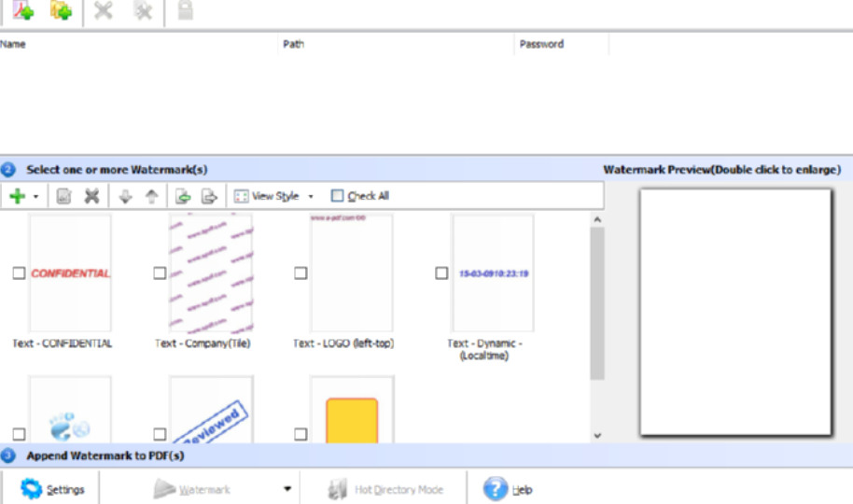Image resolution: width=853 pixels, height=504 pixels.
Task: Click the Text - Company(Tile) label
Action: 203,343
